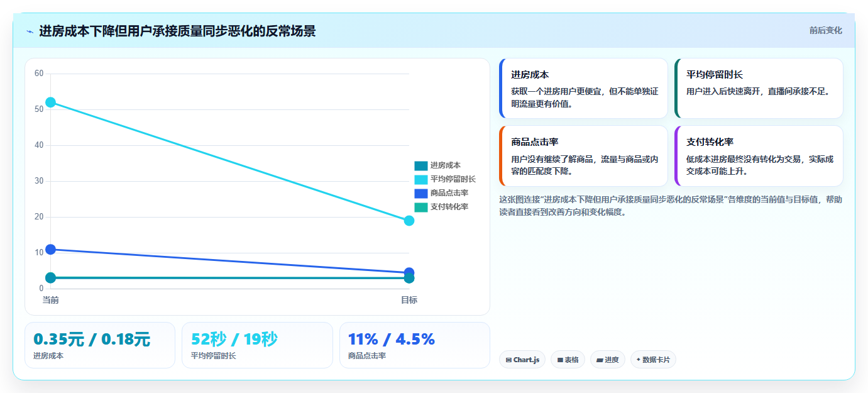This screenshot has height=393, width=868.
Task: Toggle the 商品点击率 legend swatch
Action: coord(420,193)
